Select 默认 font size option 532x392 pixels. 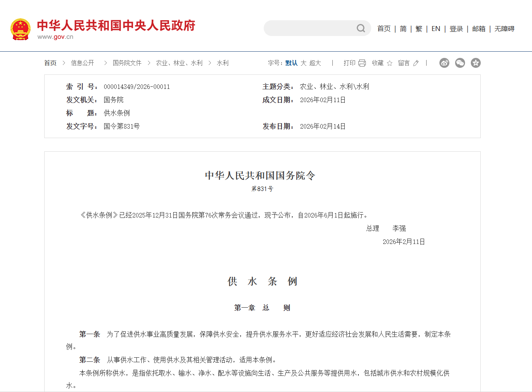pos(291,63)
